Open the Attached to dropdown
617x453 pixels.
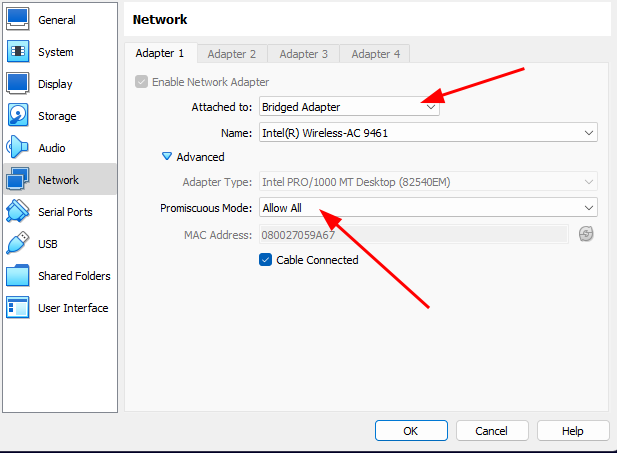(349, 107)
